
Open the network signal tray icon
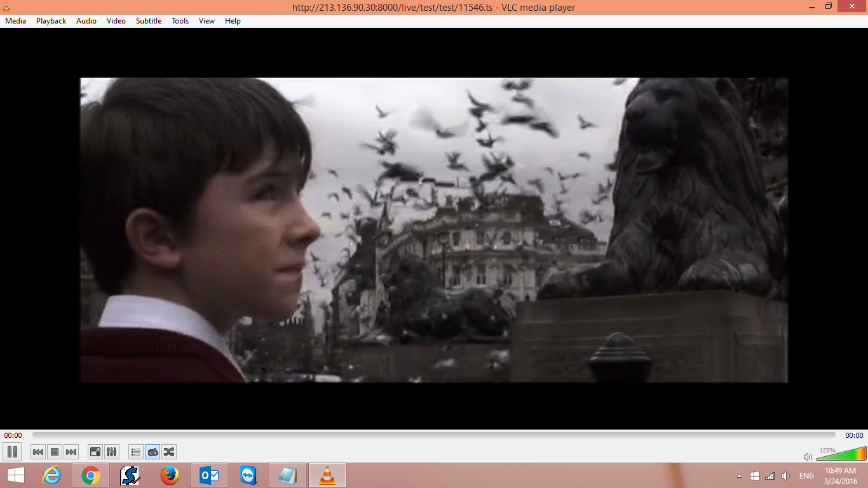tap(770, 476)
